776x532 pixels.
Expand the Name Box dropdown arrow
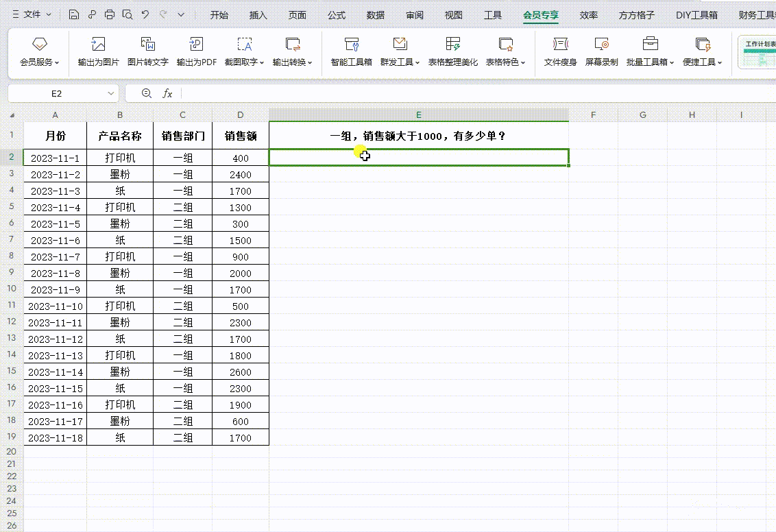tap(111, 93)
